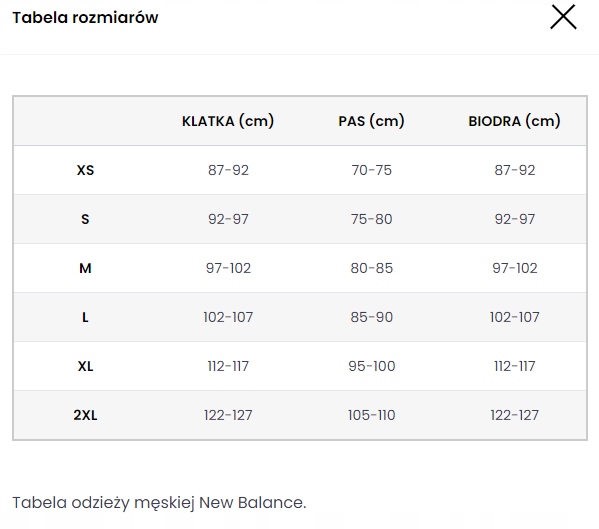Select the BIODRA (cm) column header

click(x=515, y=121)
